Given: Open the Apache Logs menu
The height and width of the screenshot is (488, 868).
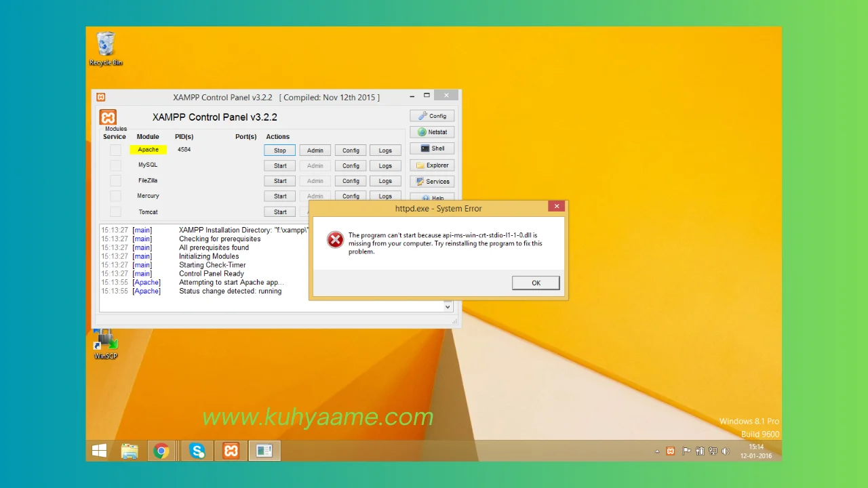Looking at the screenshot, I should [x=385, y=150].
